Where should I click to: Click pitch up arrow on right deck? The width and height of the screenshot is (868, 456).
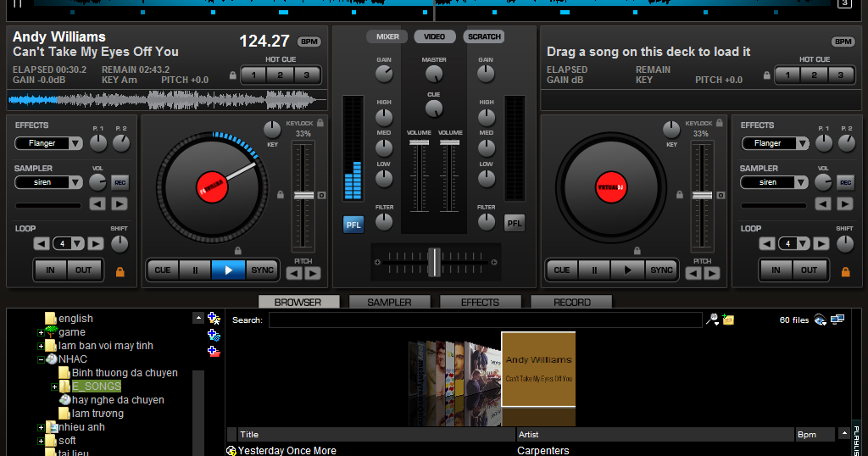point(712,274)
